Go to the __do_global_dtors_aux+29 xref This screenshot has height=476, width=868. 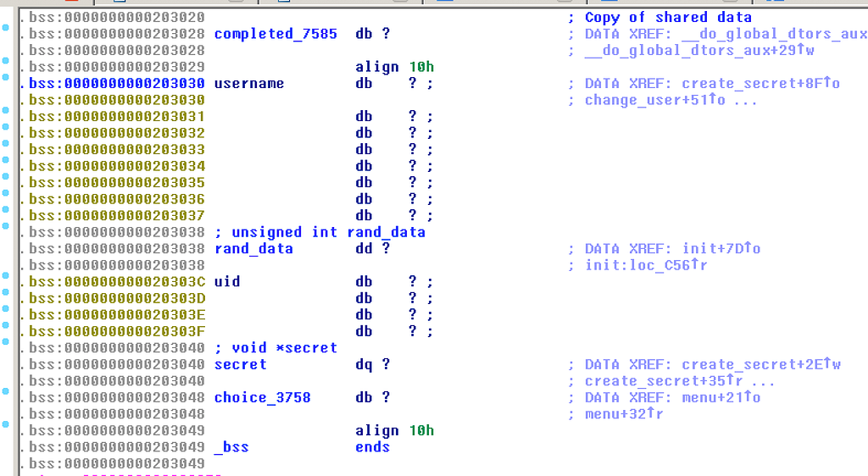699,50
